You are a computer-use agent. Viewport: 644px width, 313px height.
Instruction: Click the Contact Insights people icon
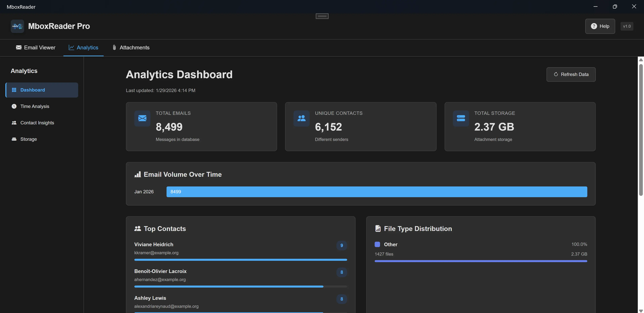[x=14, y=123]
